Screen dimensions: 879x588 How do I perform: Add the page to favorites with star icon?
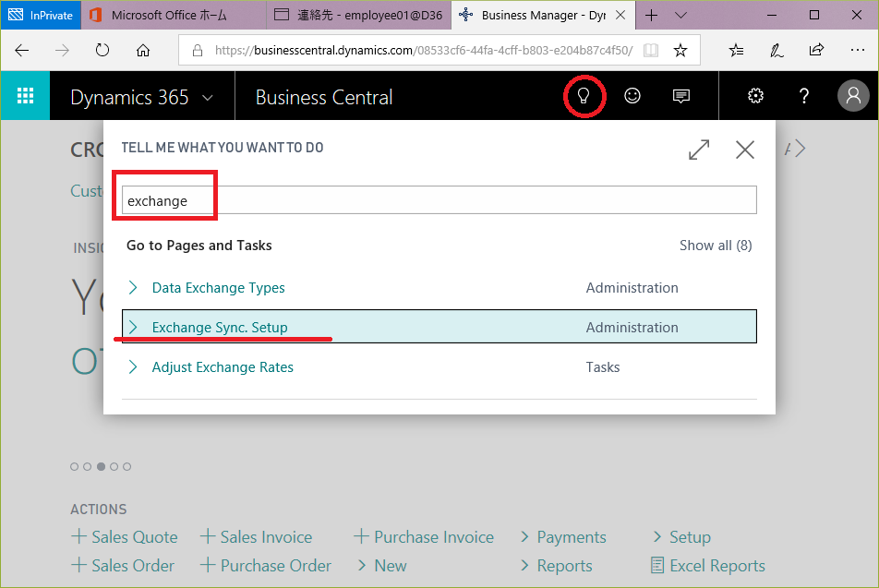680,51
